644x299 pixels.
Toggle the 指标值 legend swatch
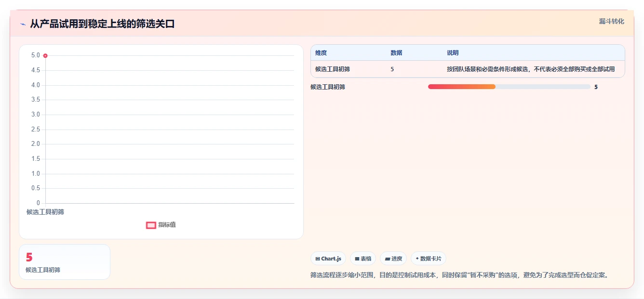pyautogui.click(x=151, y=225)
